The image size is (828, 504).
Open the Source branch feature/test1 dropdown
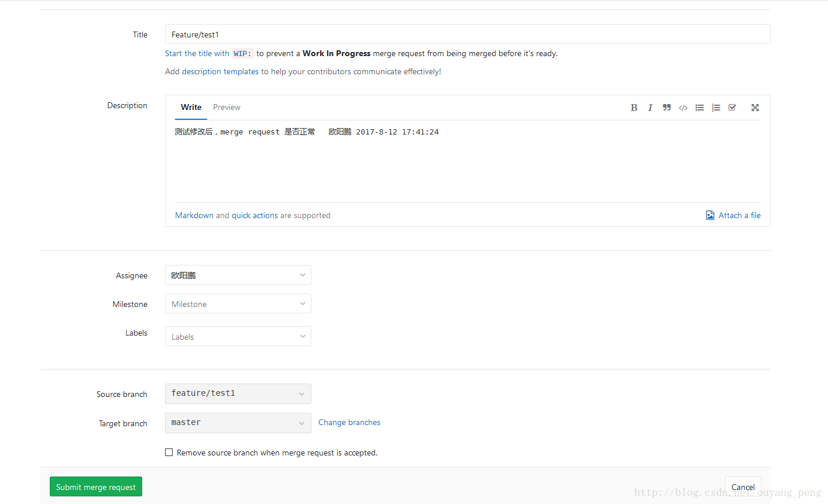238,393
